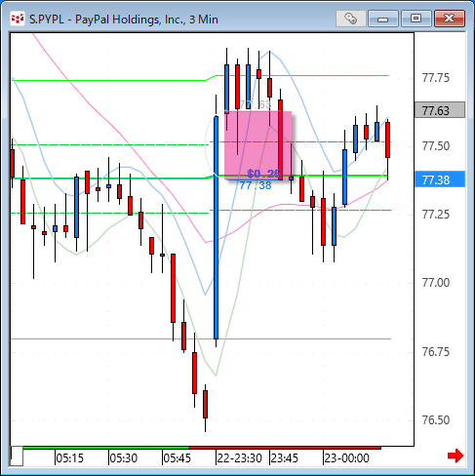Click the 05:15 time axis label
Image resolution: width=475 pixels, height=476 pixels.
pyautogui.click(x=69, y=458)
